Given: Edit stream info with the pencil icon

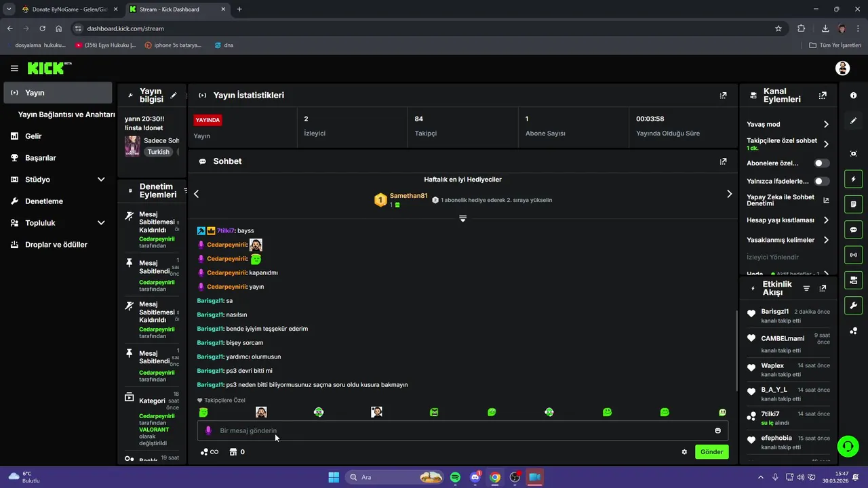Looking at the screenshot, I should (x=174, y=95).
